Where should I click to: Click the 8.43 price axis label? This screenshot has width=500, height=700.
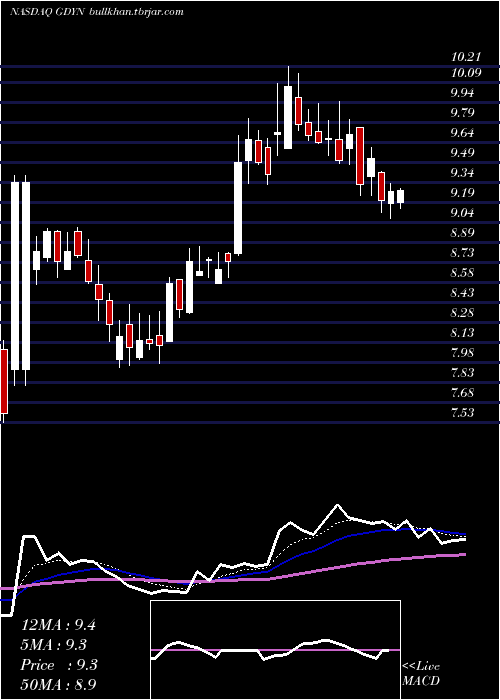click(x=462, y=293)
